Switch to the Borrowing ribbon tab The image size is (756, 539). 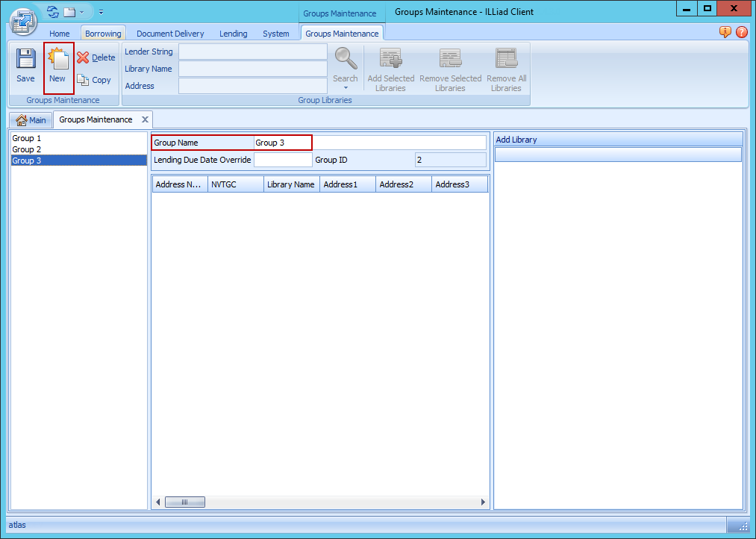click(x=103, y=34)
